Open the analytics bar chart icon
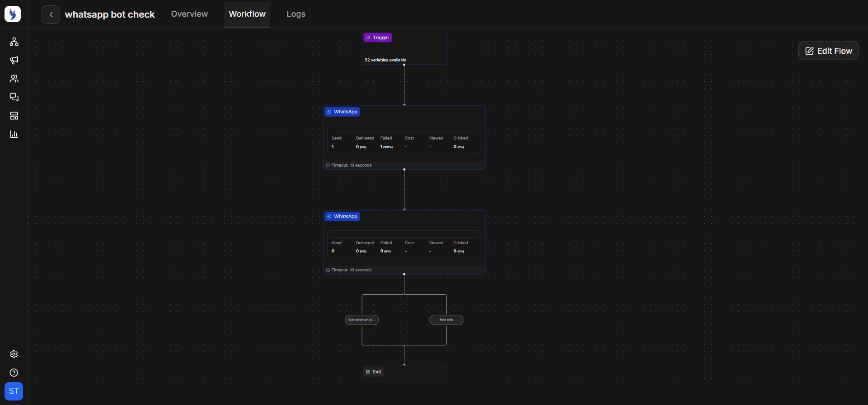The height and width of the screenshot is (405, 868). click(x=14, y=135)
